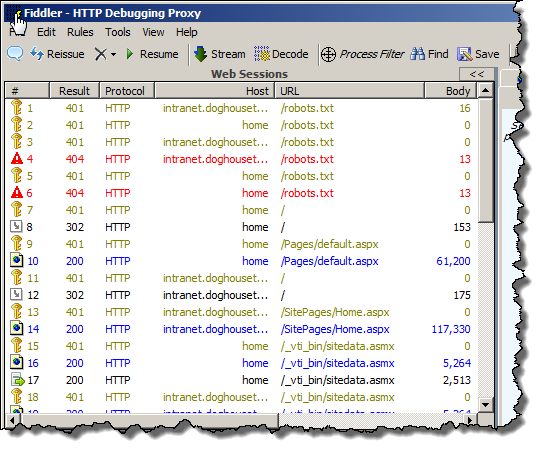Open the Rules menu
The width and height of the screenshot is (543, 451).
point(80,32)
